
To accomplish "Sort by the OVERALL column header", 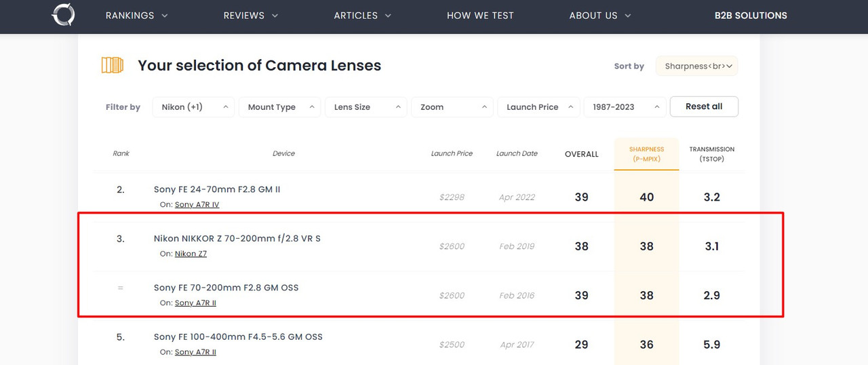I will [582, 154].
